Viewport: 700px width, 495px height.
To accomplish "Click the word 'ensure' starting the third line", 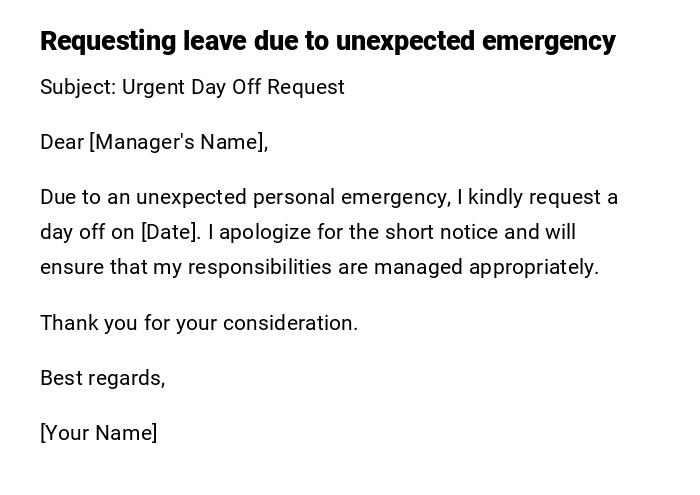I will (68, 267).
